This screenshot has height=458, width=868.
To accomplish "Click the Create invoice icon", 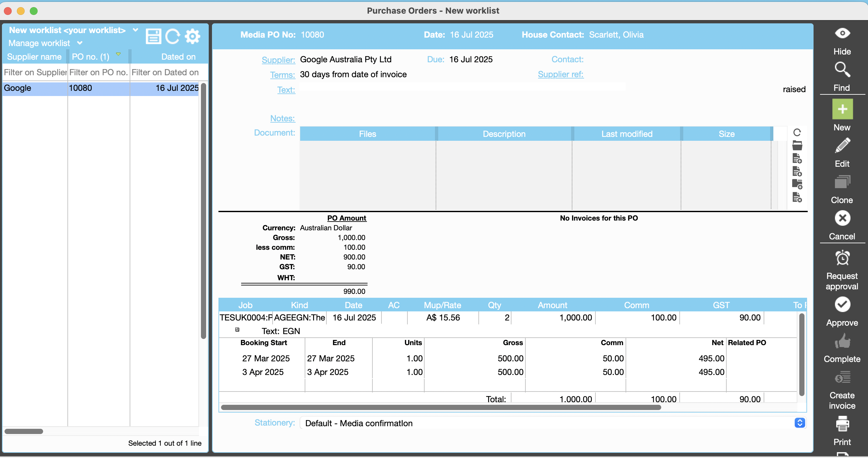I will click(842, 377).
